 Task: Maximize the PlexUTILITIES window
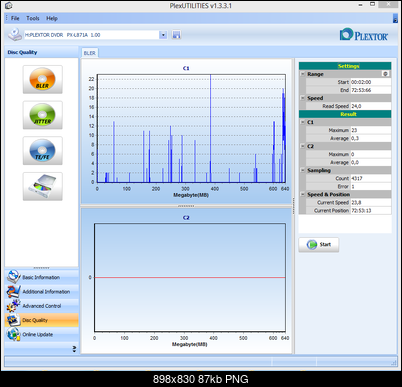373,4
